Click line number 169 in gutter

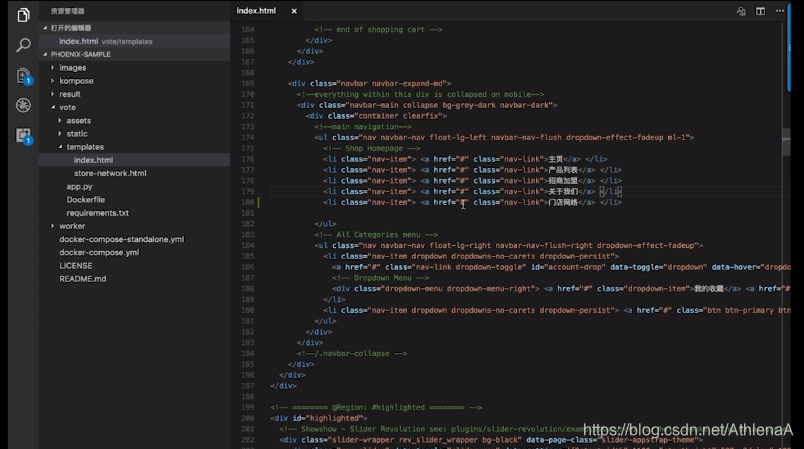click(248, 84)
